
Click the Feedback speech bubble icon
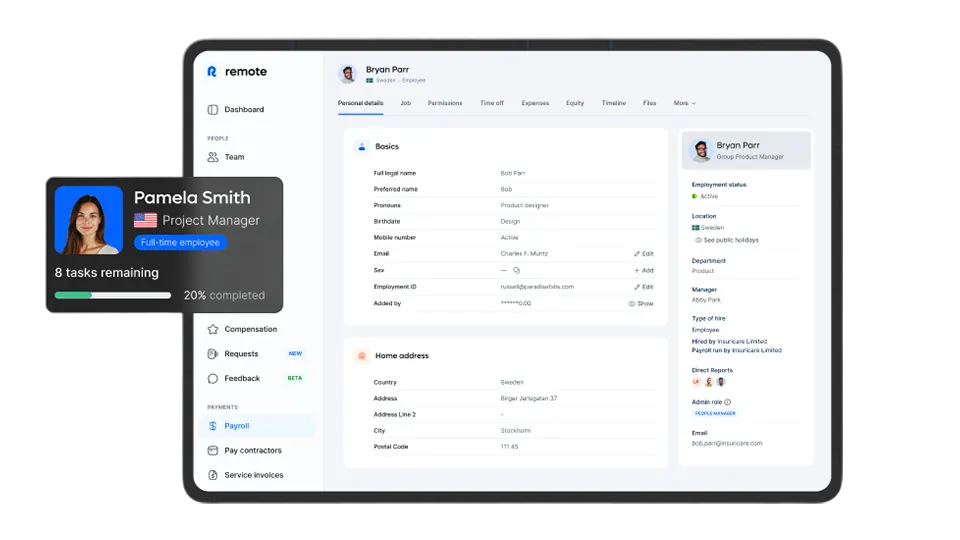213,379
